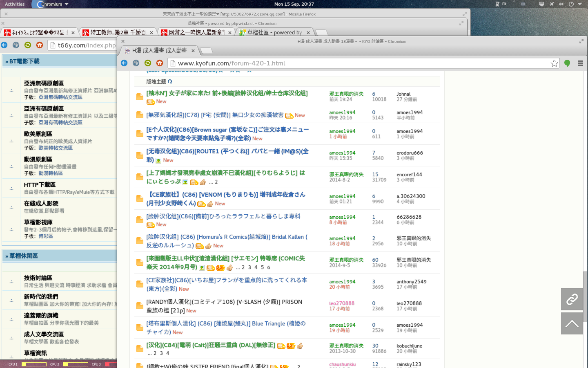The image size is (588, 368).
Task: Close the H漫 成人漫畫 tab
Action: (193, 51)
